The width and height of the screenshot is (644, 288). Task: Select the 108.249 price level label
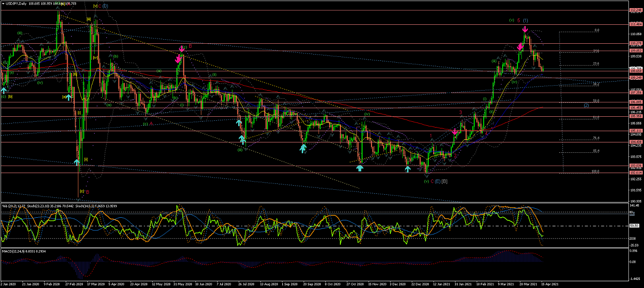tap(636, 78)
